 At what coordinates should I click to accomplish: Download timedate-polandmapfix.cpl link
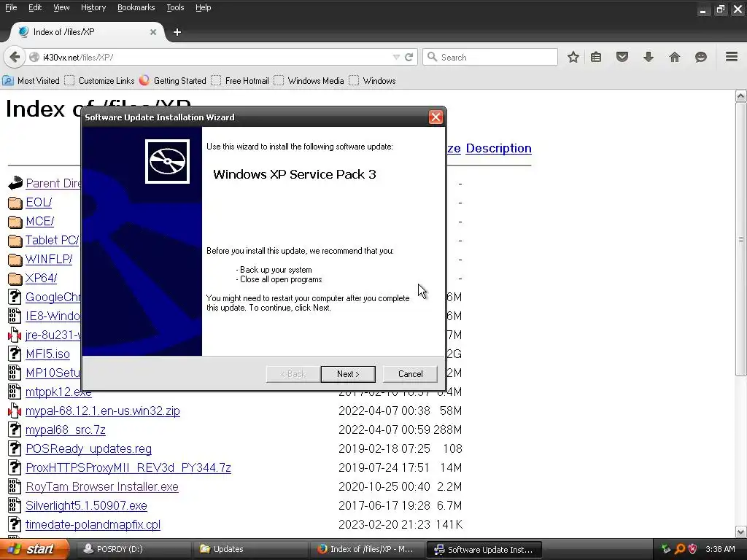click(93, 525)
